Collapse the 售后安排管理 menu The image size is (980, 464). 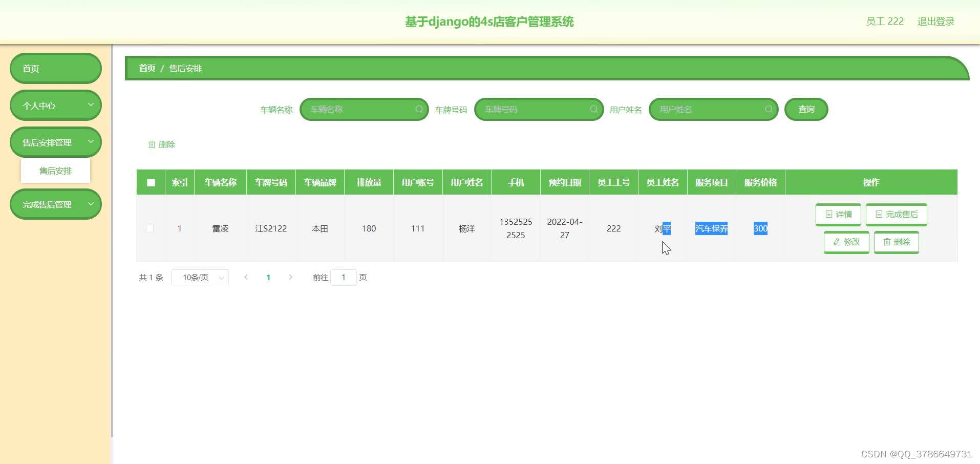[x=56, y=142]
